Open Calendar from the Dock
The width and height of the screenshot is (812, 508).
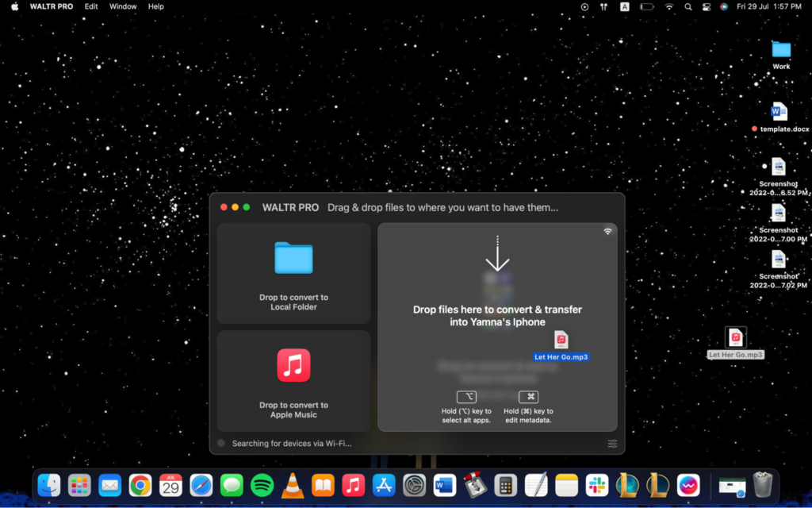point(170,486)
